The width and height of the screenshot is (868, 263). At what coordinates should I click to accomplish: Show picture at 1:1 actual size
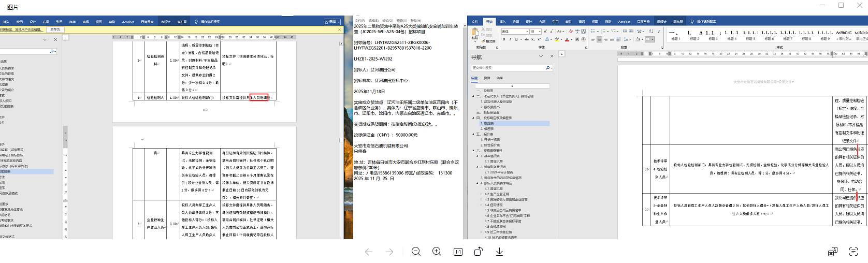[x=458, y=252]
